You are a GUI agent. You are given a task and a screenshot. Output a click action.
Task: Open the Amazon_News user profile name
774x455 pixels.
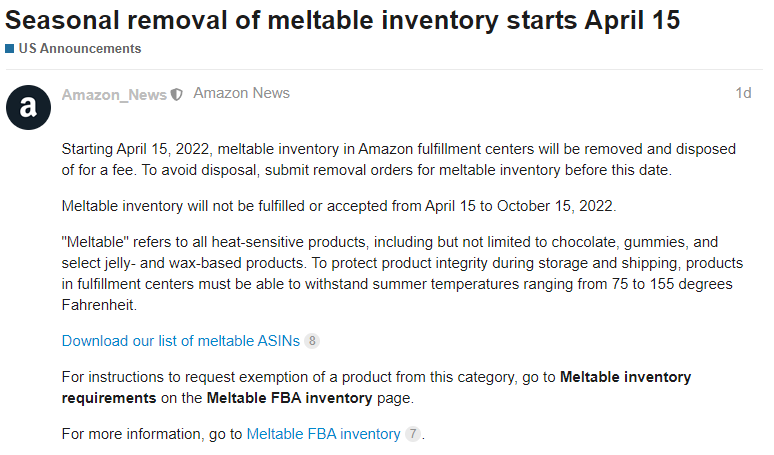[114, 94]
